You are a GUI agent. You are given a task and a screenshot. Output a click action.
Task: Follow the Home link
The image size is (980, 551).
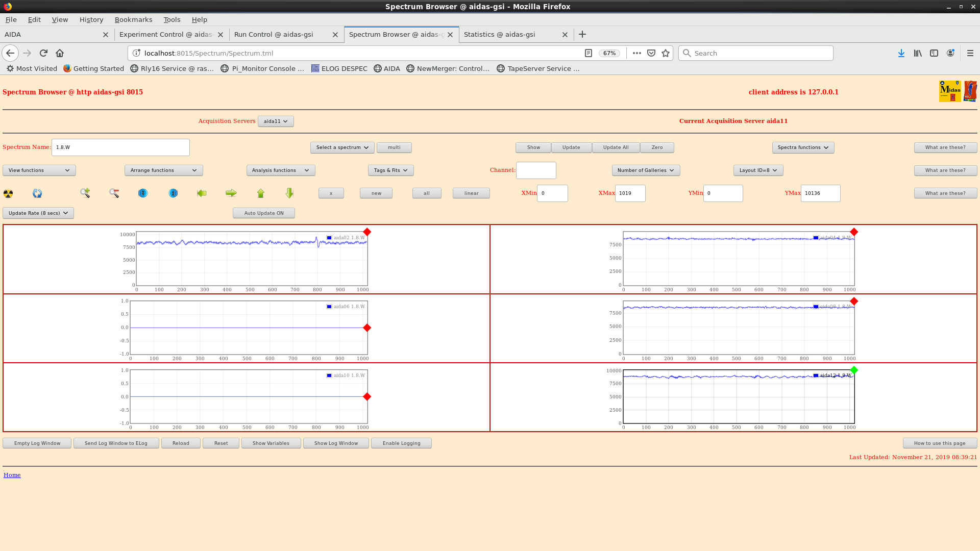click(x=12, y=475)
